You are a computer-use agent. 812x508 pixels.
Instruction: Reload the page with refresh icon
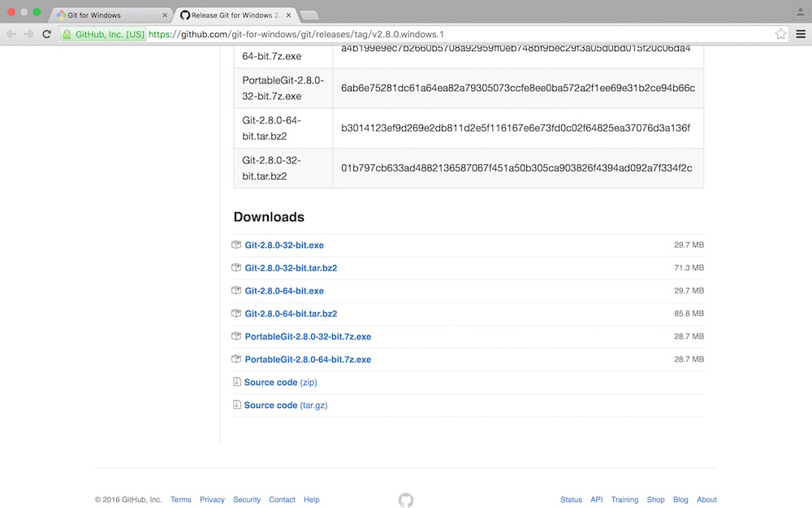coord(46,34)
